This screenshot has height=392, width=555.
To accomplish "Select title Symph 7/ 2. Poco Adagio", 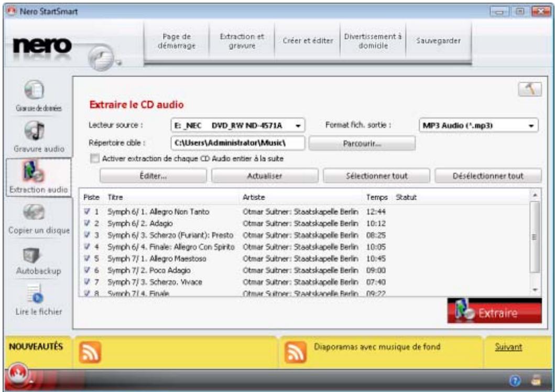I will click(149, 270).
